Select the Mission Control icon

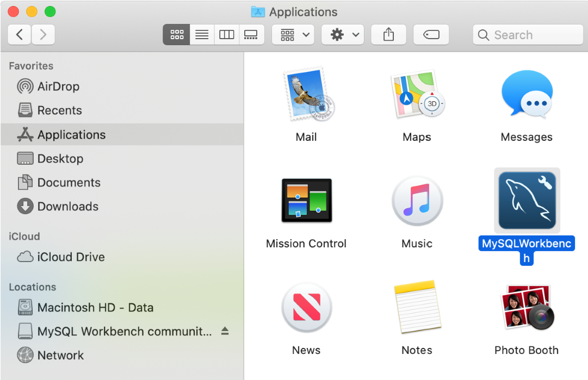(306, 200)
